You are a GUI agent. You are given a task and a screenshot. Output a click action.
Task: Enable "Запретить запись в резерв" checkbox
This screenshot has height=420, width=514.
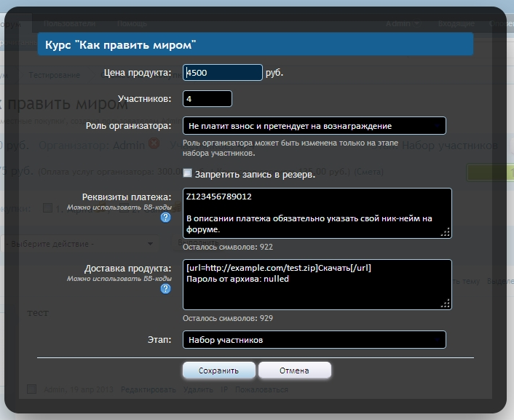click(188, 173)
